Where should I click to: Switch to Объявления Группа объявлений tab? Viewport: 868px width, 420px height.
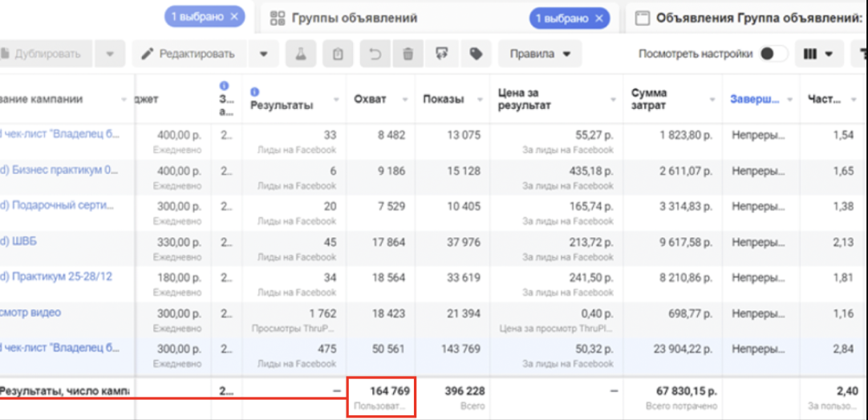(759, 18)
